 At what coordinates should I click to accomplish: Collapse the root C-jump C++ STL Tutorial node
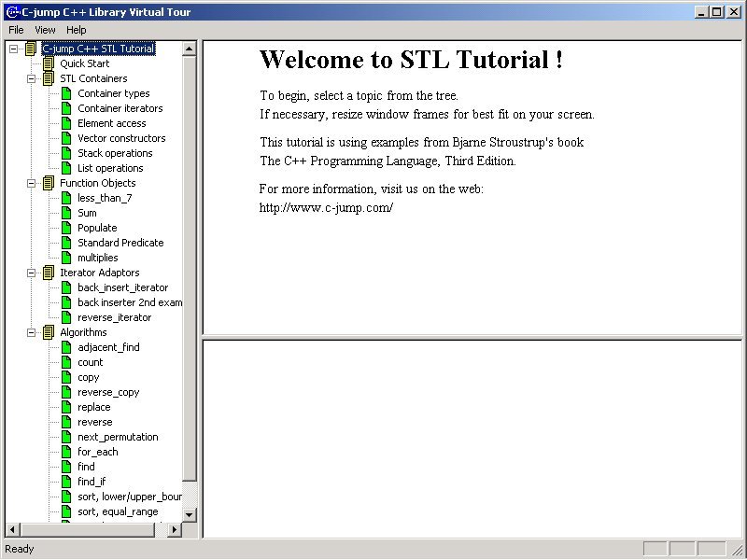(13, 49)
